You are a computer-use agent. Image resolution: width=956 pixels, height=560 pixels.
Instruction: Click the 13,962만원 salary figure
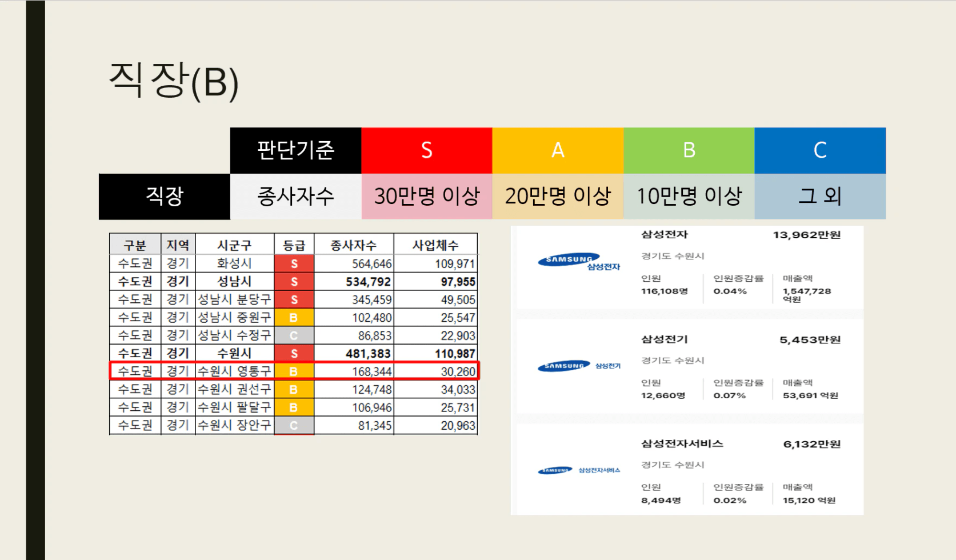point(806,235)
